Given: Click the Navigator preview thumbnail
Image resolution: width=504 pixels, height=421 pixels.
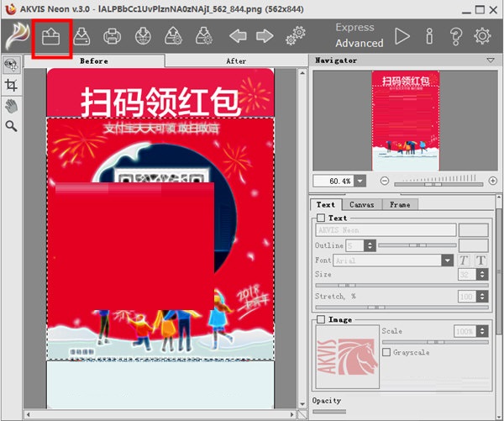Looking at the screenshot, I should (x=406, y=121).
